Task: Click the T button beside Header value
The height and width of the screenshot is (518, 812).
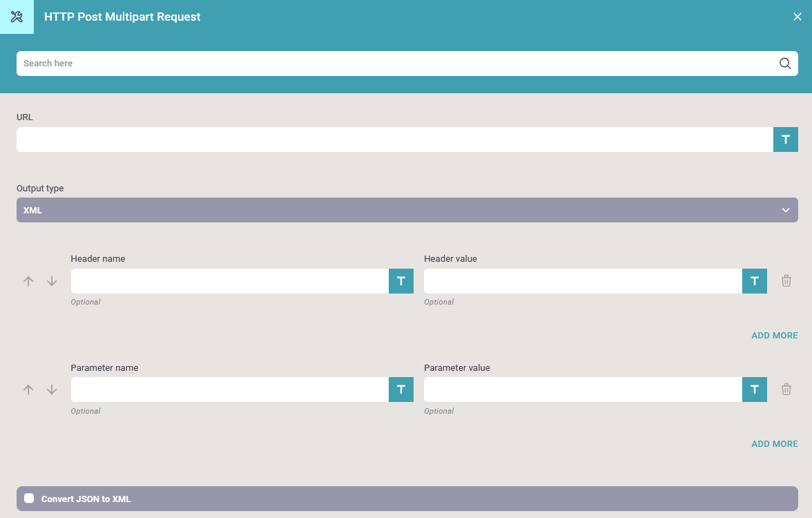Action: (x=754, y=281)
